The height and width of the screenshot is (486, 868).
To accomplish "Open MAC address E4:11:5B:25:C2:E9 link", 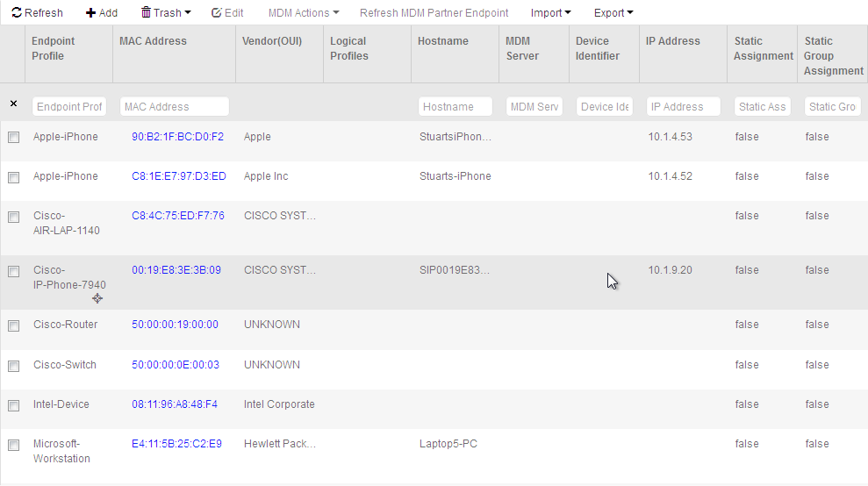I will click(176, 444).
